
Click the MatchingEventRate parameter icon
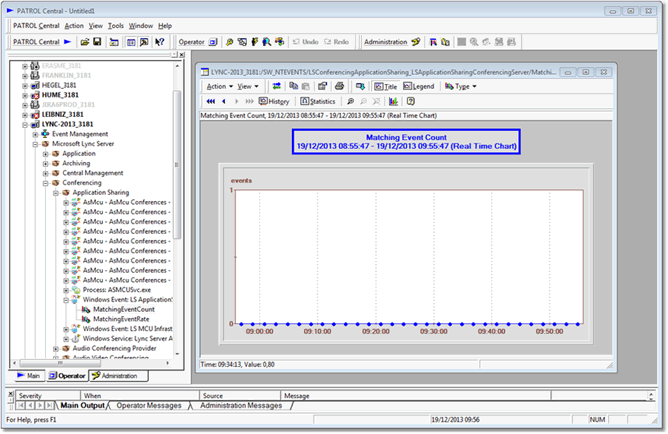(86, 319)
